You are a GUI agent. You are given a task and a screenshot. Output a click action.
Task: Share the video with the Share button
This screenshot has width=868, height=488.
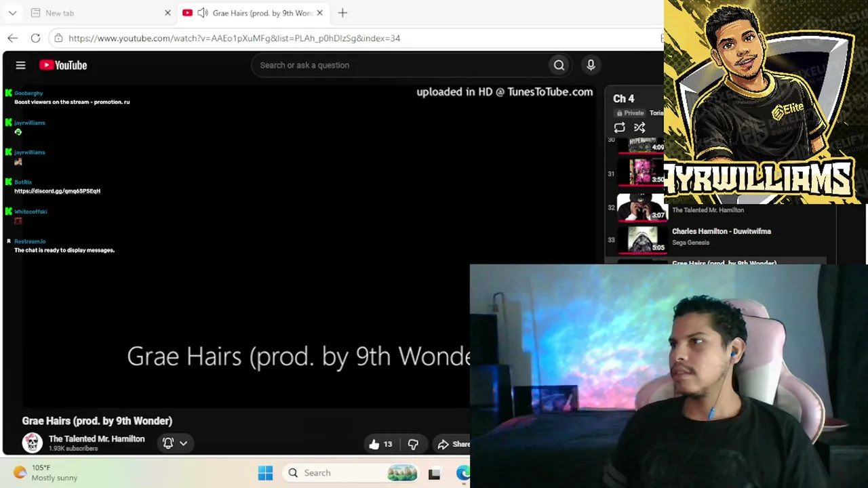point(453,444)
